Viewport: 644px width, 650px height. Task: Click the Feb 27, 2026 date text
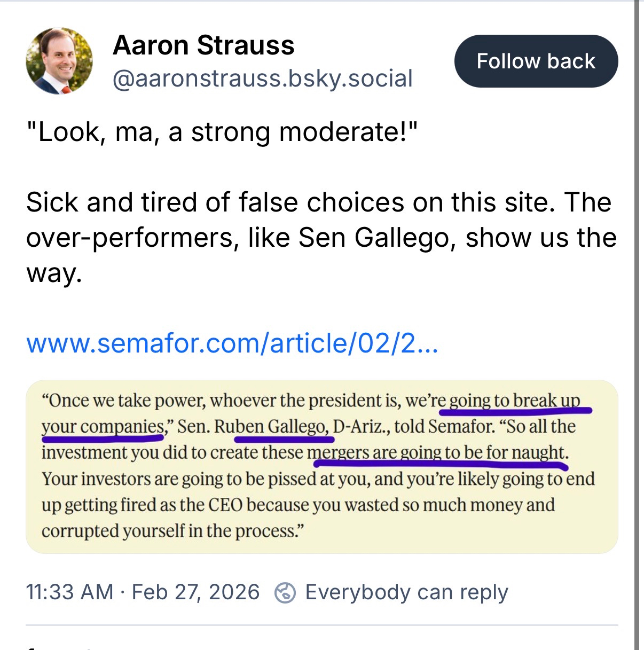coord(195,592)
